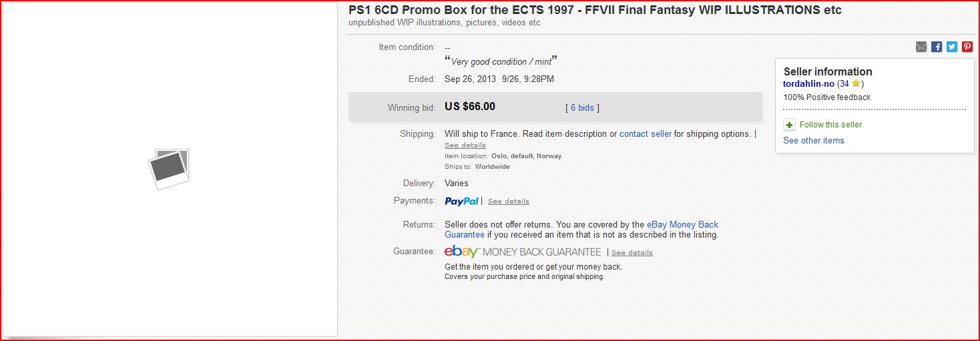This screenshot has width=980, height=341.
Task: Follow this seller via the text link
Action: pos(830,125)
